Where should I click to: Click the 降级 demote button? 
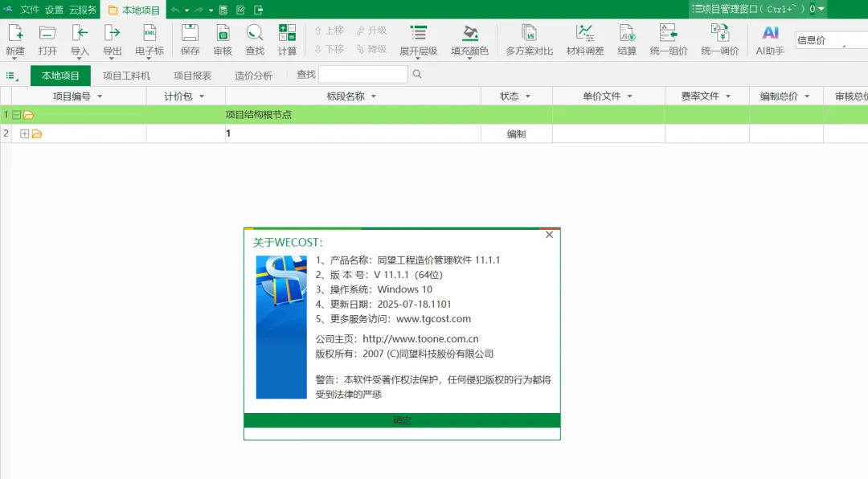[x=372, y=49]
